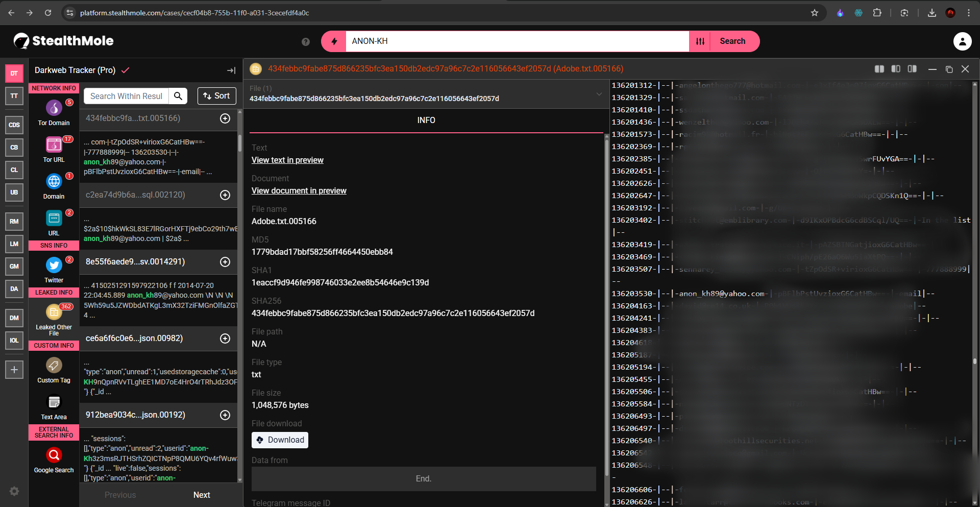The height and width of the screenshot is (507, 980).
Task: Open View text in preview link
Action: point(287,160)
